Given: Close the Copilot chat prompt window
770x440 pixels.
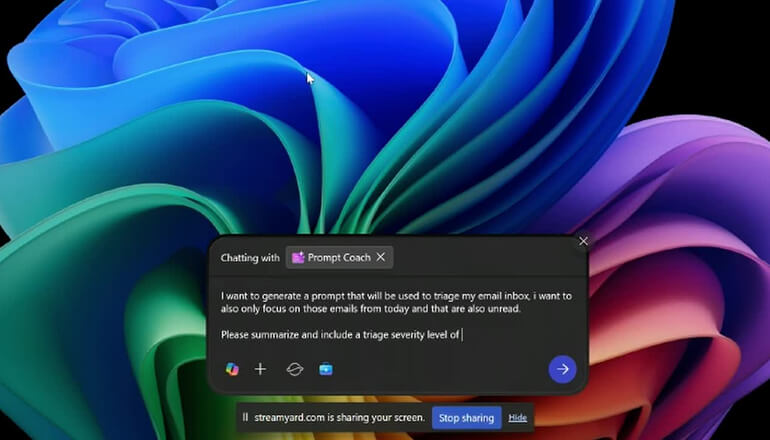Looking at the screenshot, I should coord(583,241).
